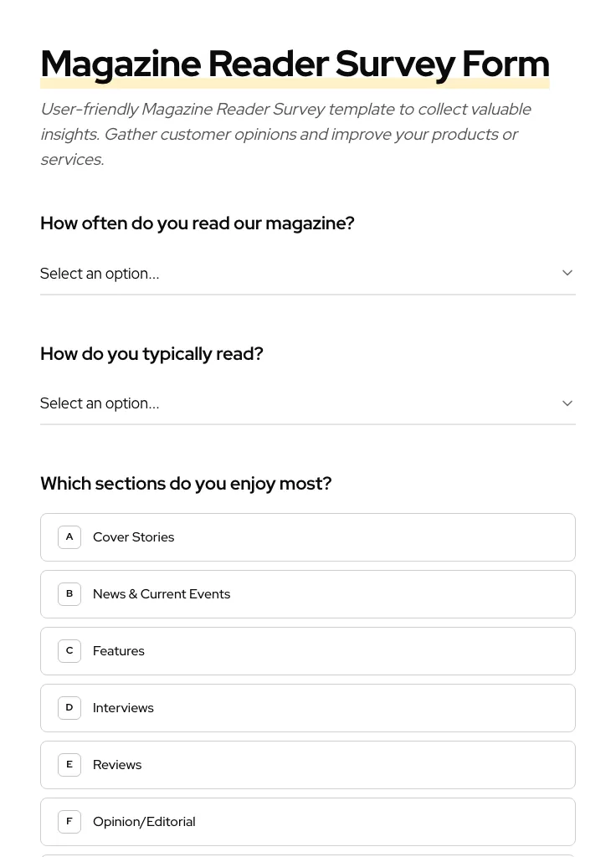Select the Cover Stories option
Screen dimensions: 616x857
pyautogui.click(x=308, y=536)
